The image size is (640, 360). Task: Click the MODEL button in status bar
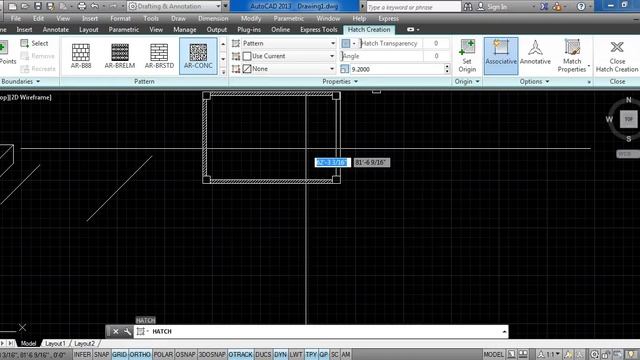[x=493, y=354]
